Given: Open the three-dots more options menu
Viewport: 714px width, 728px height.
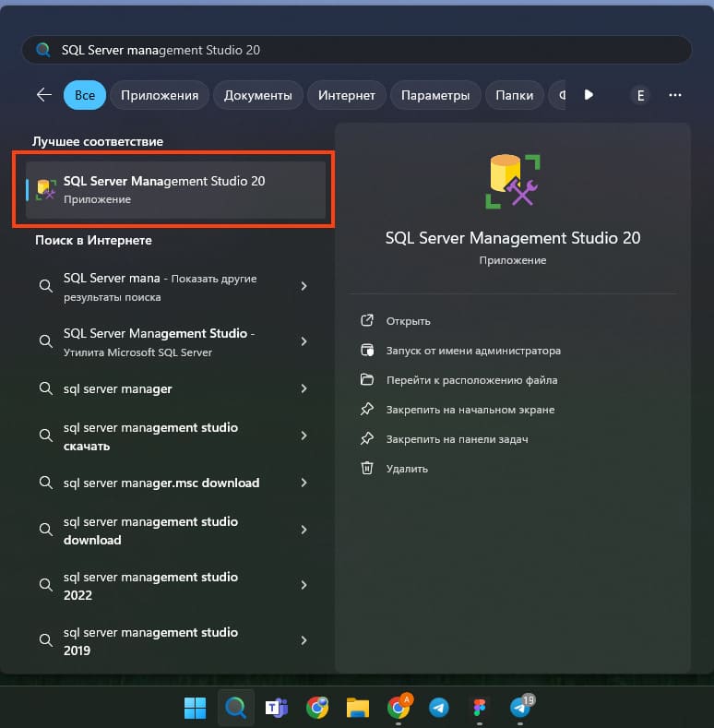Looking at the screenshot, I should (675, 95).
